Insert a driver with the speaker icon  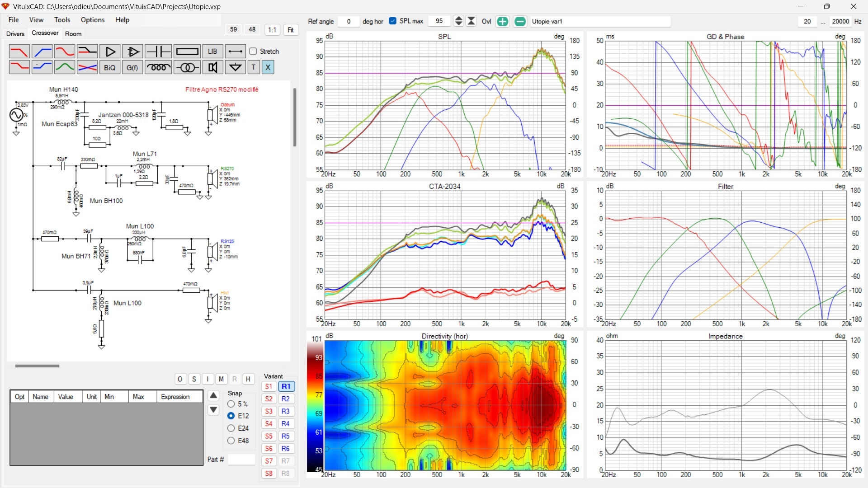[212, 67]
